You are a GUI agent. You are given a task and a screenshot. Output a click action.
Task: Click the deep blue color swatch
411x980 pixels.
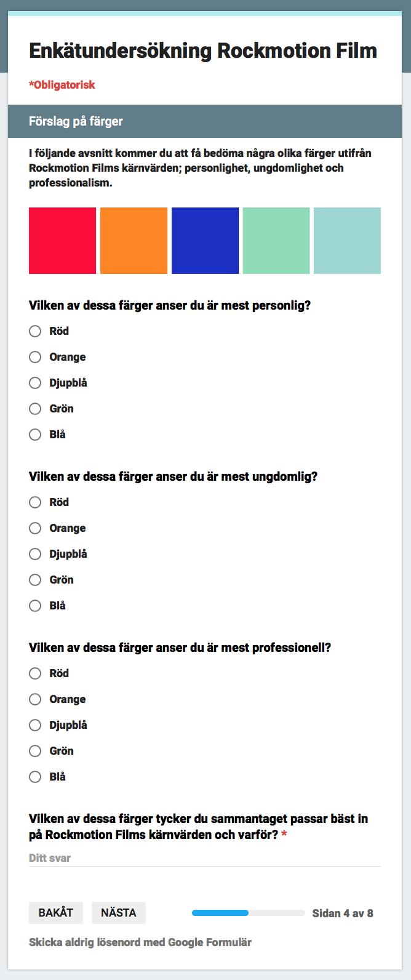[205, 241]
